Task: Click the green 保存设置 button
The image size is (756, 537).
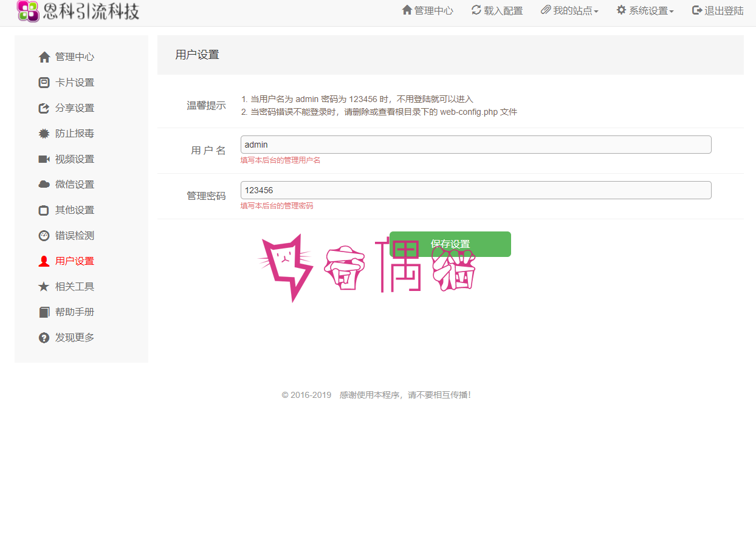Action: (450, 244)
